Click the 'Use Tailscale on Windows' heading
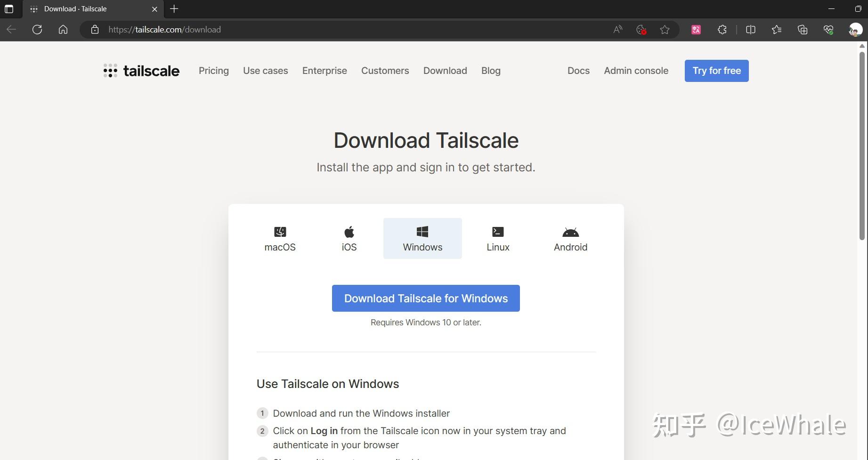868x460 pixels. click(x=328, y=384)
